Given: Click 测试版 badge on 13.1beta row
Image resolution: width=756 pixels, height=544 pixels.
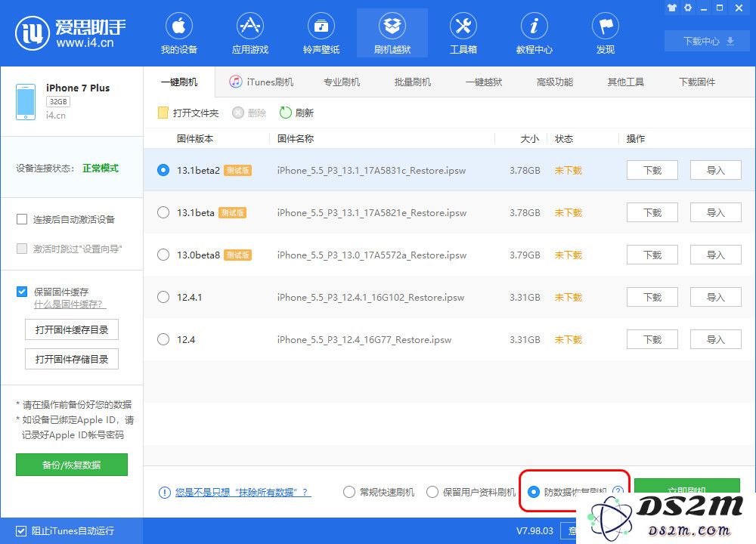Looking at the screenshot, I should point(232,212).
